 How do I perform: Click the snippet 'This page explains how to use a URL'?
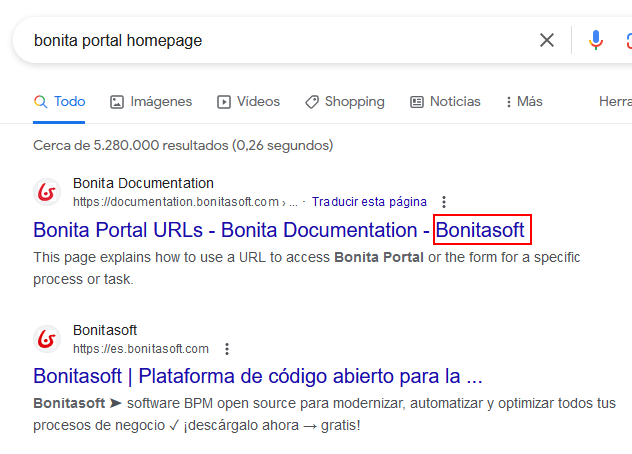(x=306, y=268)
